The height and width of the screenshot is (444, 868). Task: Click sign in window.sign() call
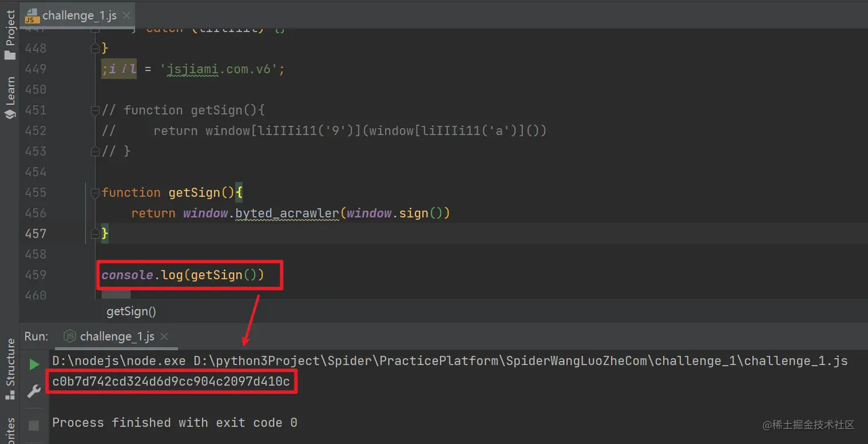(414, 214)
